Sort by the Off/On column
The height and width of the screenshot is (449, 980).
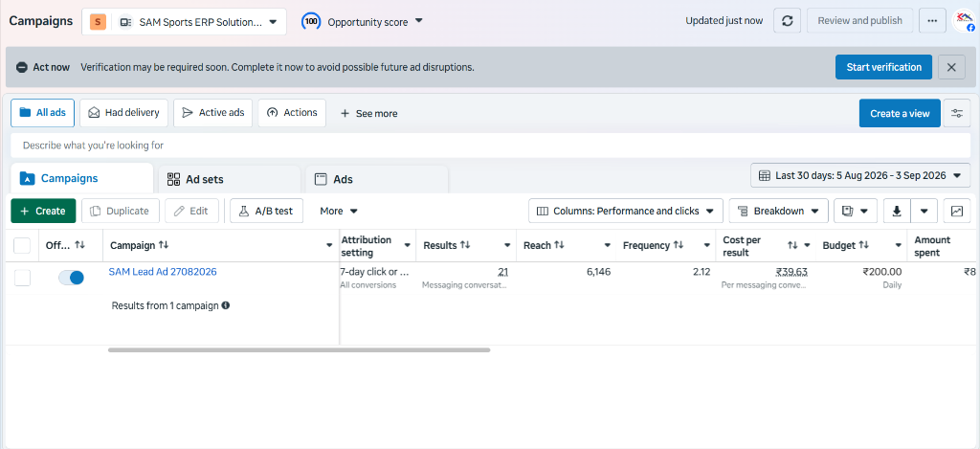coord(79,245)
